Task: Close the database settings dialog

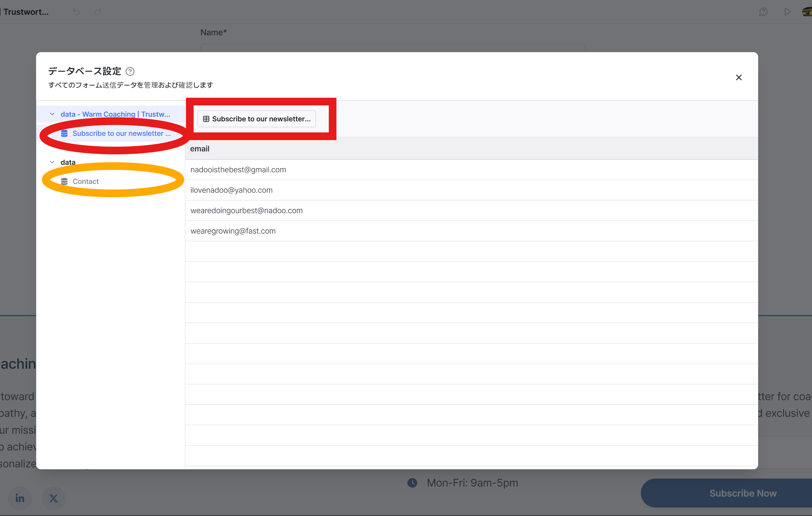Action: (738, 78)
